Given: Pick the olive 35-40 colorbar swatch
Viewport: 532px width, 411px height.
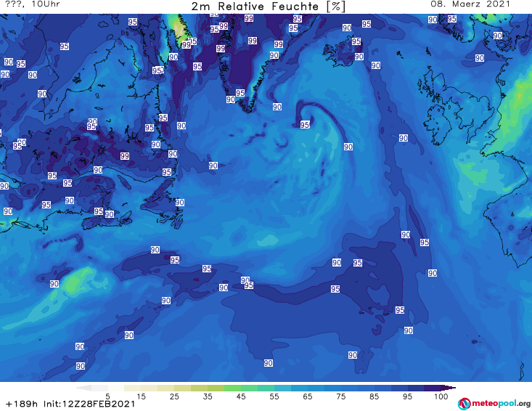Looking at the screenshot, I should (216, 388).
